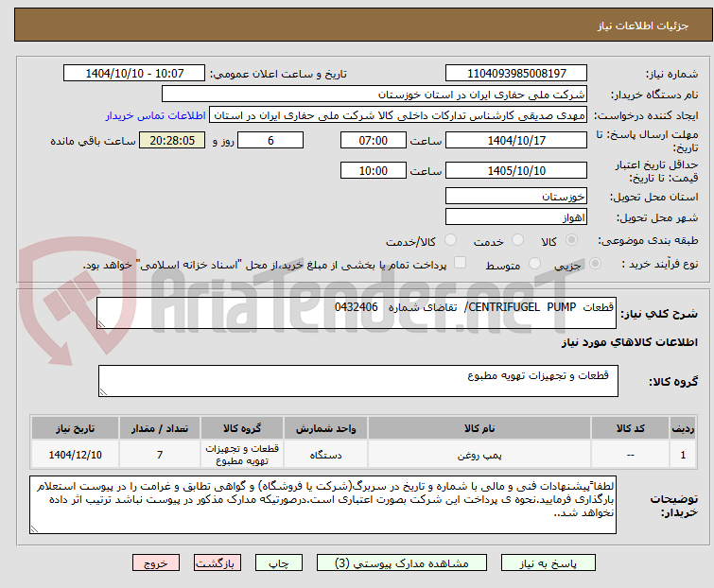Image resolution: width=714 pixels, height=588 pixels.
Task: Click the خروج exit button
Action: [x=156, y=563]
